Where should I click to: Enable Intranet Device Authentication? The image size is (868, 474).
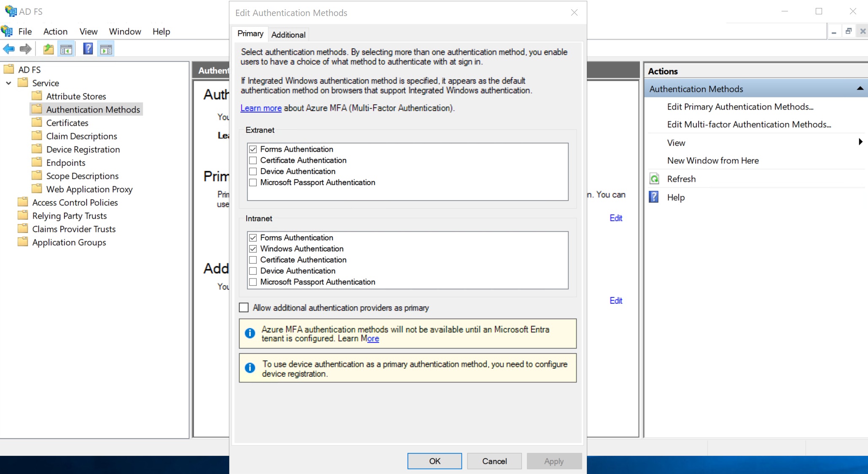click(x=253, y=271)
